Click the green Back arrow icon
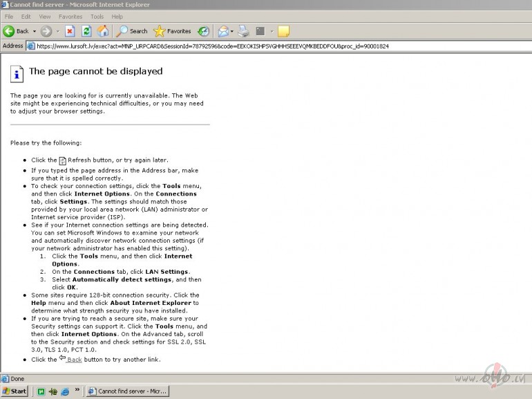Image resolution: width=532 pixels, height=399 pixels. (9, 31)
